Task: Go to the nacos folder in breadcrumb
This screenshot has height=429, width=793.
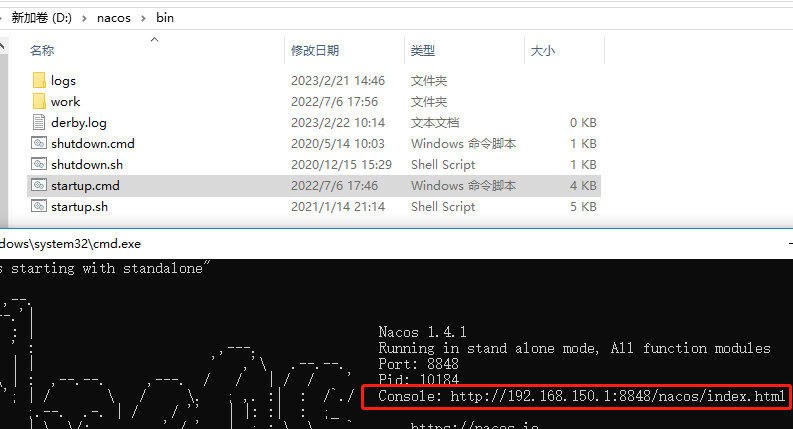Action: 114,18
